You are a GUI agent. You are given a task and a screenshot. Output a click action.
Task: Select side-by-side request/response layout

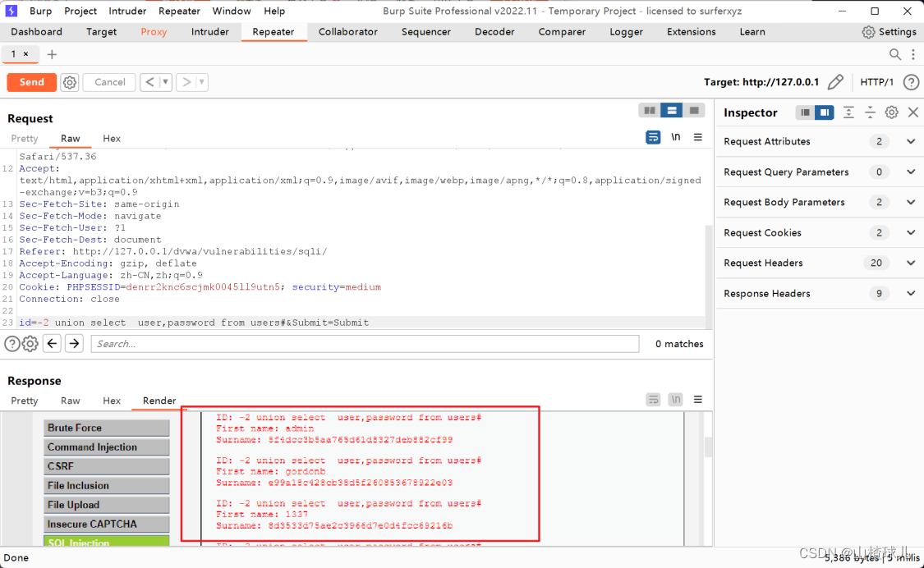click(x=650, y=110)
